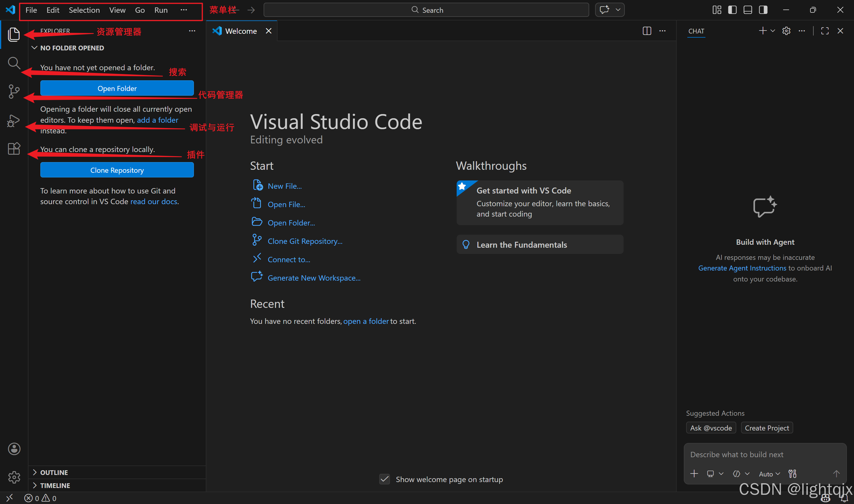This screenshot has width=854, height=504.
Task: Select the Welcome editor tab
Action: tap(240, 31)
